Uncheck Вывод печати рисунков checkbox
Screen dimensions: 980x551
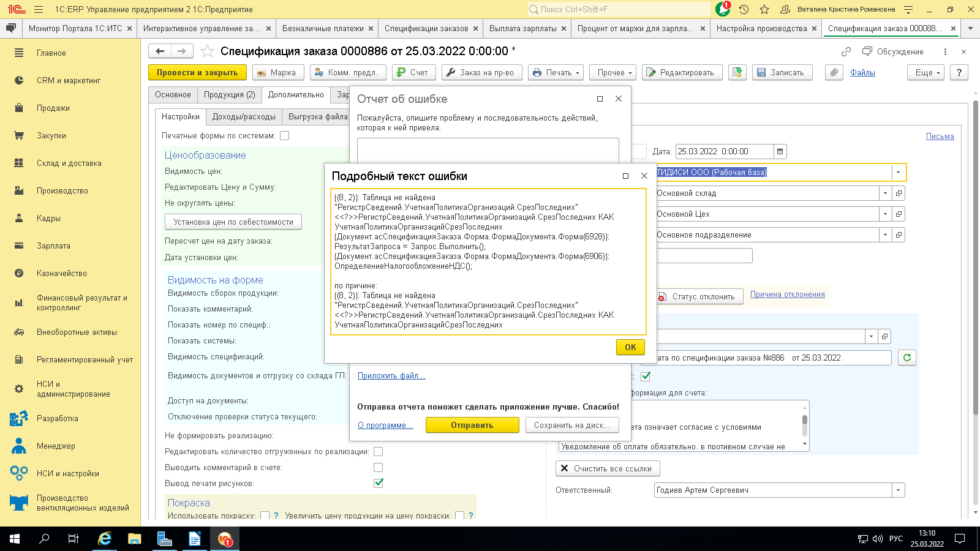click(379, 483)
